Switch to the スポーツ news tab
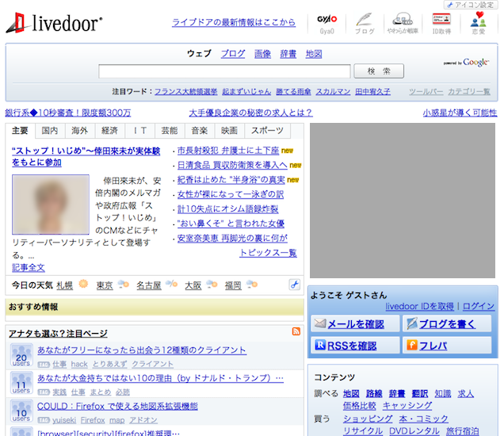 click(x=267, y=131)
